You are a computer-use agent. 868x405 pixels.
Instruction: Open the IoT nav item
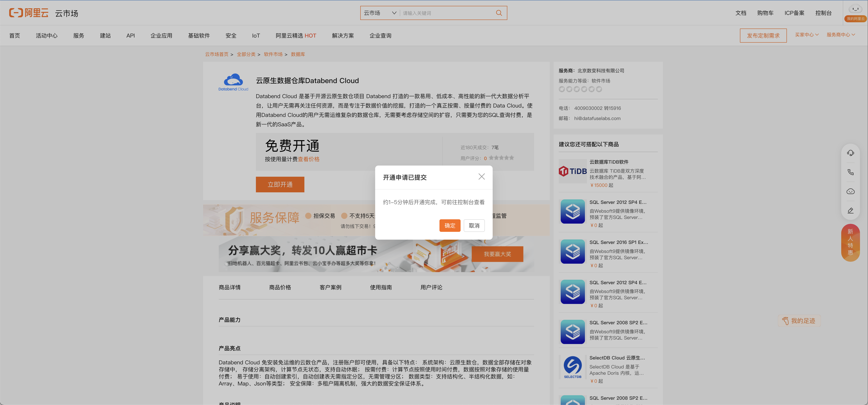(256, 35)
